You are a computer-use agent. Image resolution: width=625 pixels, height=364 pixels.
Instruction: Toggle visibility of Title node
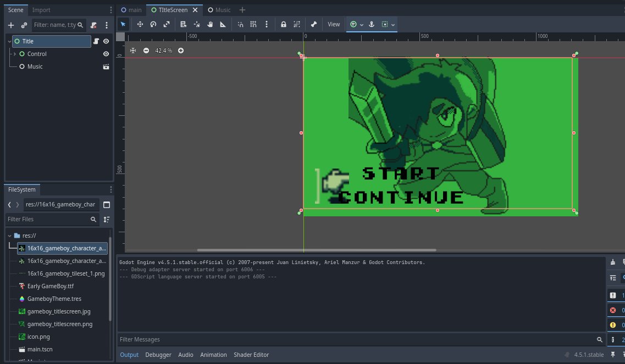[106, 41]
